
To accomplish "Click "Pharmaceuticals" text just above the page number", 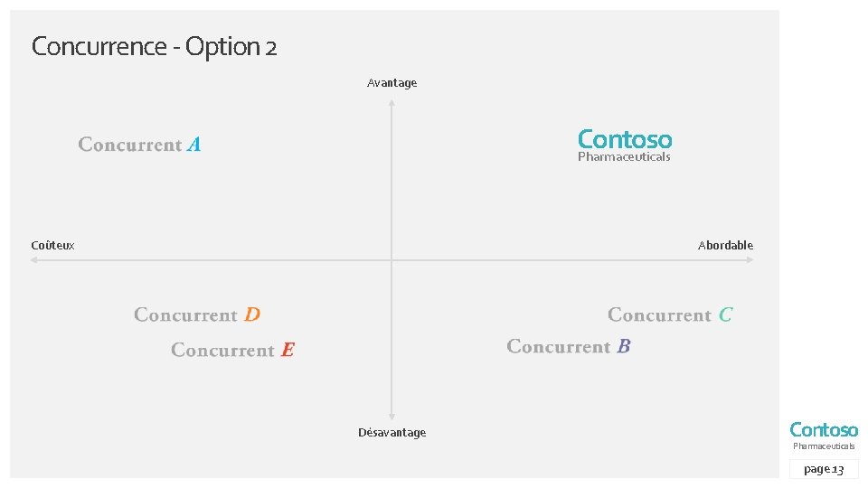I will pyautogui.click(x=824, y=446).
